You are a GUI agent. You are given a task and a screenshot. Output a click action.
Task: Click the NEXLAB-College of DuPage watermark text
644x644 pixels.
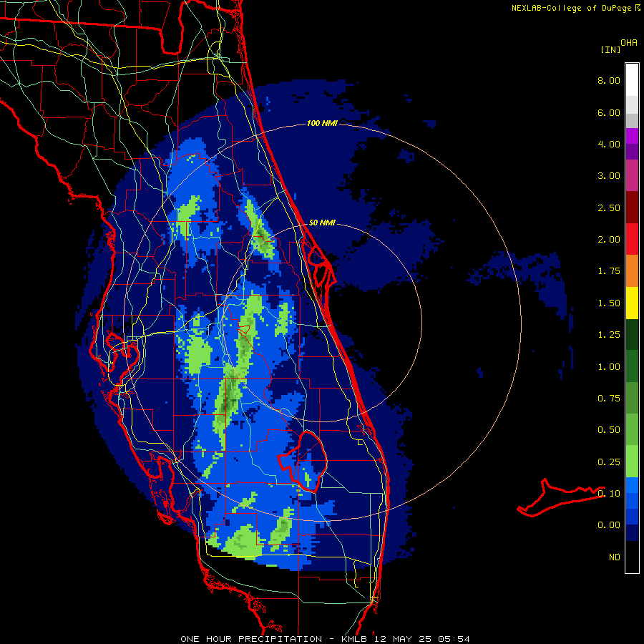575,8
